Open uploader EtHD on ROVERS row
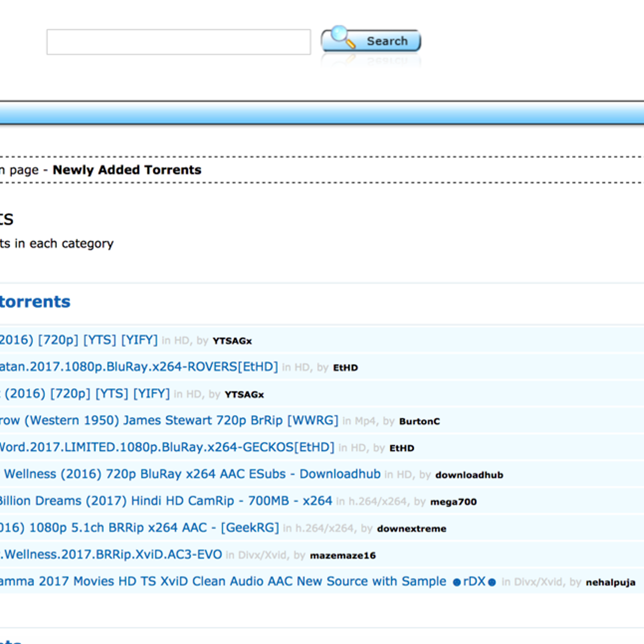 coord(345,368)
